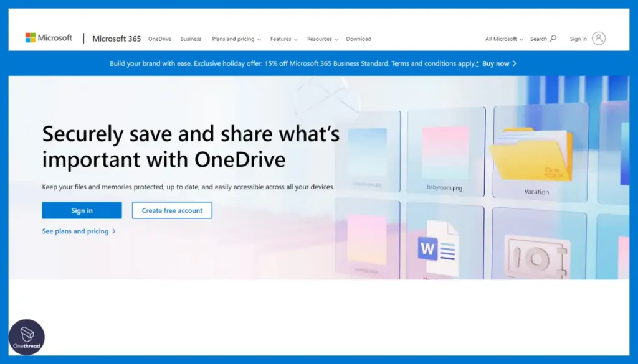638x364 pixels.
Task: Open See plans and pricing link
Action: pos(79,231)
